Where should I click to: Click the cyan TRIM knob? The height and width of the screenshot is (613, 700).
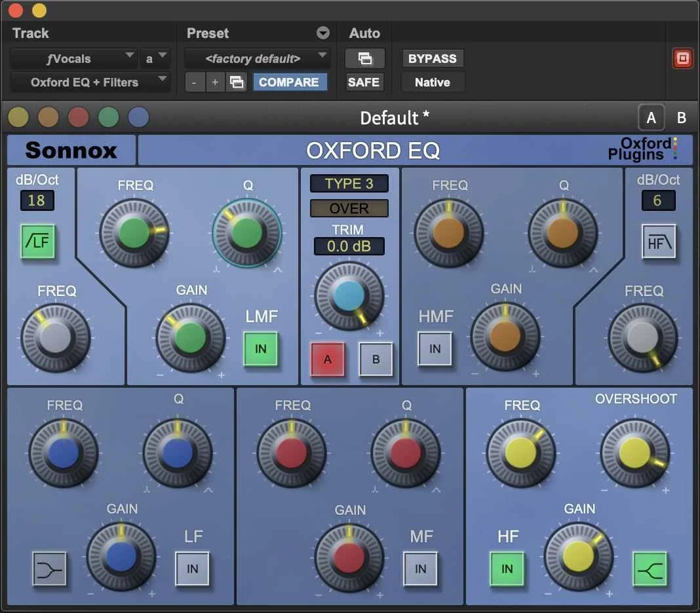point(349,296)
